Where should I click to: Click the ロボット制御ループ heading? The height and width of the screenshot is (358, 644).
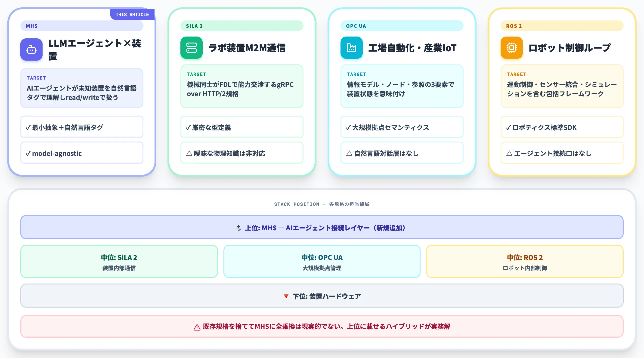(569, 48)
